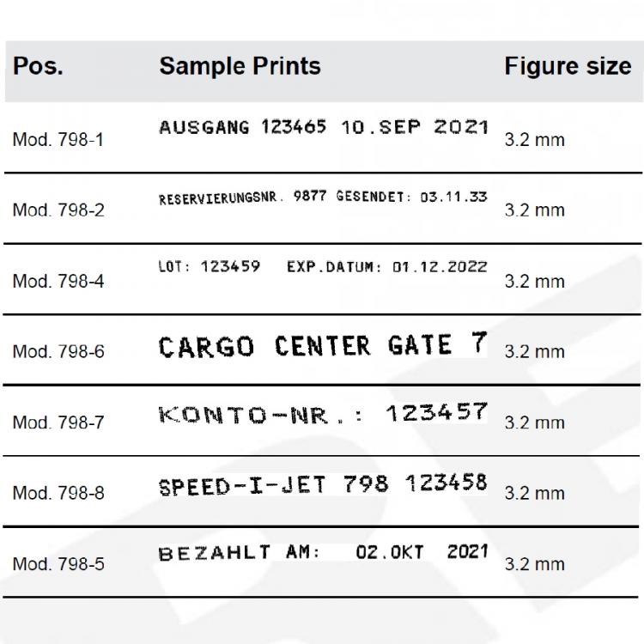This screenshot has height=644, width=644.
Task: Select the Mod. 798-2 row label
Action: 58,210
